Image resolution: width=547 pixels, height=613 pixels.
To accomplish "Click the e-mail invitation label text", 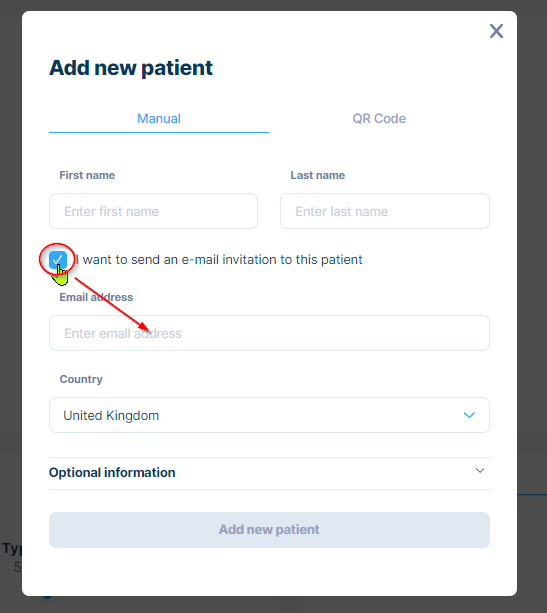I will (219, 260).
